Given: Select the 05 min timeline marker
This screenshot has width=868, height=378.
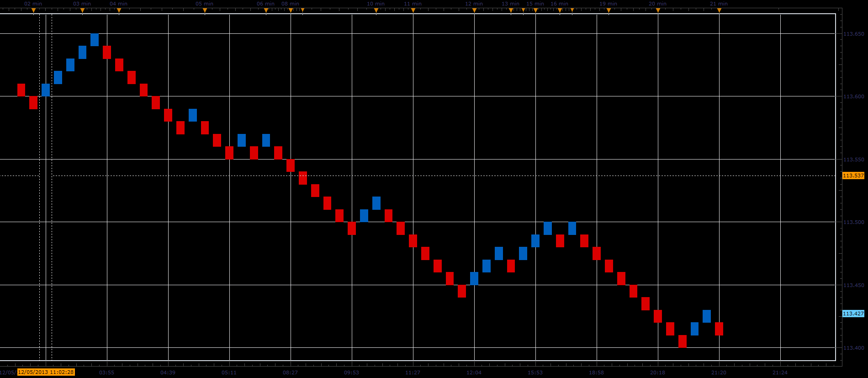Looking at the screenshot, I should tap(205, 10).
